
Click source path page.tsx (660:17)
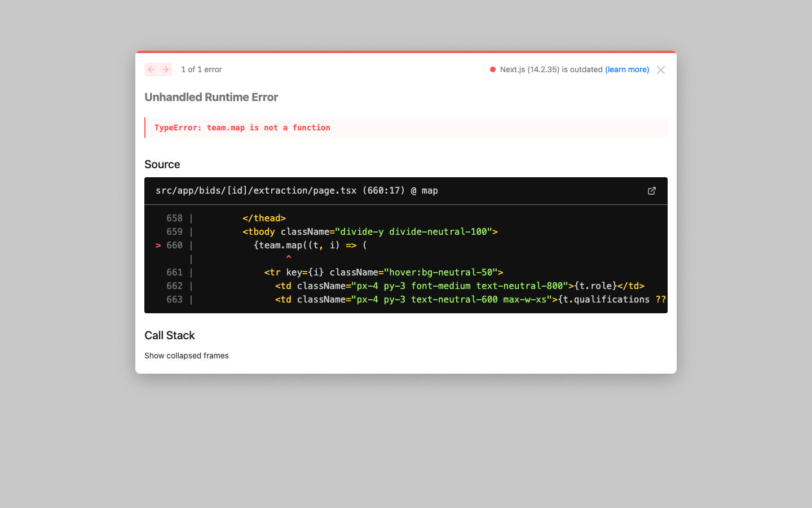pos(297,191)
